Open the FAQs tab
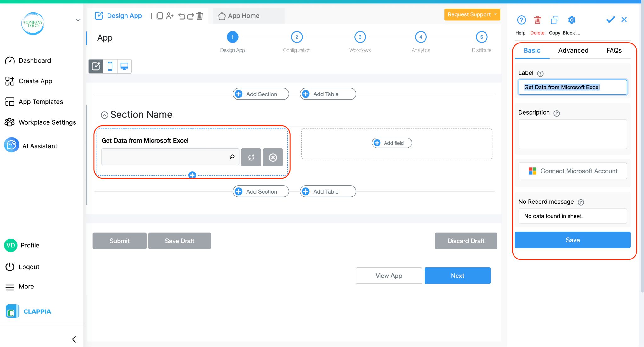 [614, 50]
